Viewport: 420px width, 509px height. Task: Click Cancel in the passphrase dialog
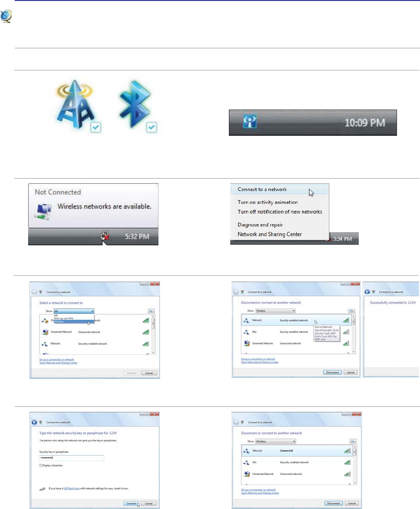[x=149, y=503]
